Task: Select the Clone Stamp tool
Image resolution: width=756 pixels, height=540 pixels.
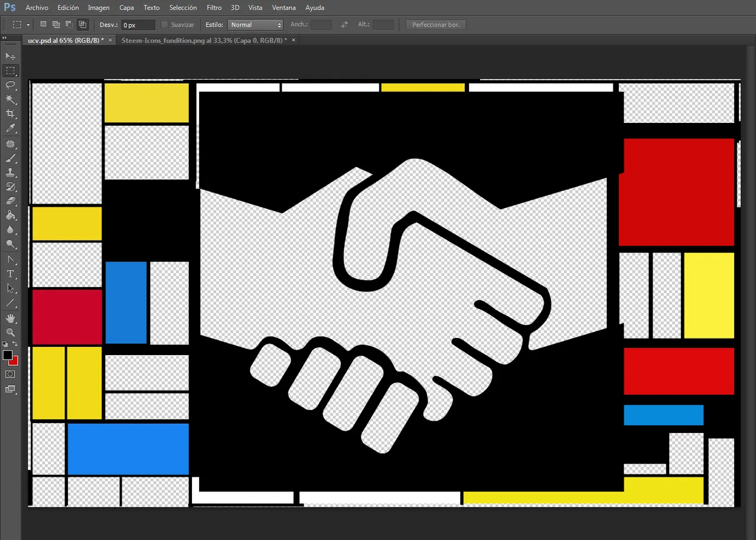Action: [x=10, y=173]
